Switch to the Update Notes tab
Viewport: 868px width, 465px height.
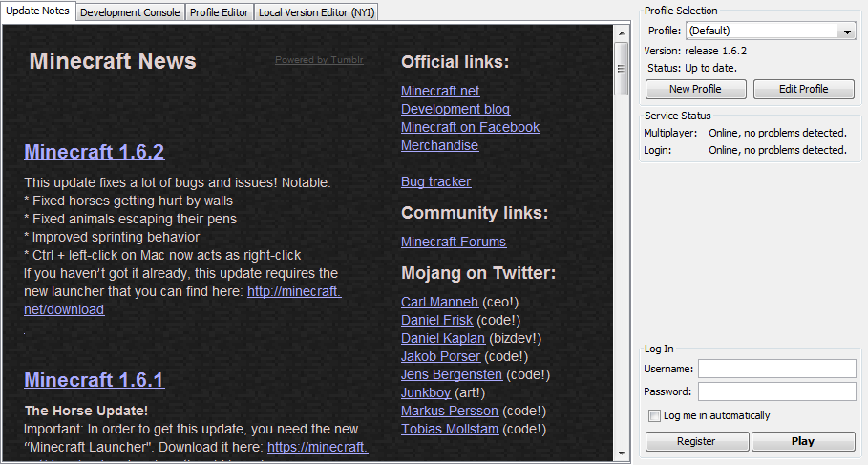37,11
